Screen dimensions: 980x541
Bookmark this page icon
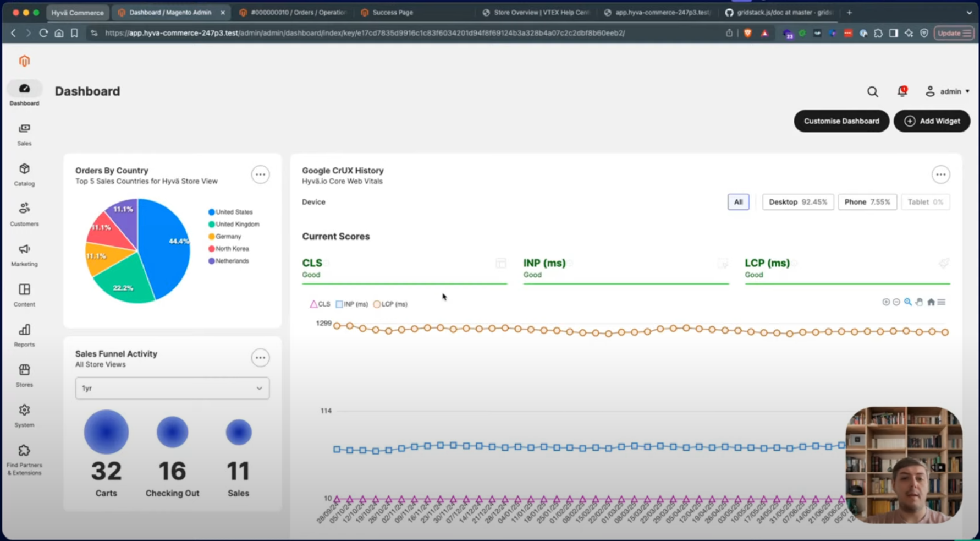(74, 33)
